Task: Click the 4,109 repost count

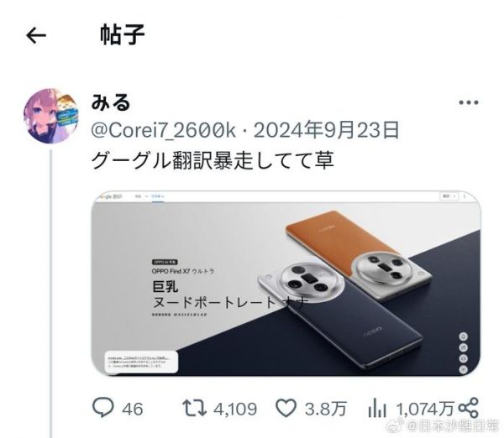Action: click(x=235, y=409)
